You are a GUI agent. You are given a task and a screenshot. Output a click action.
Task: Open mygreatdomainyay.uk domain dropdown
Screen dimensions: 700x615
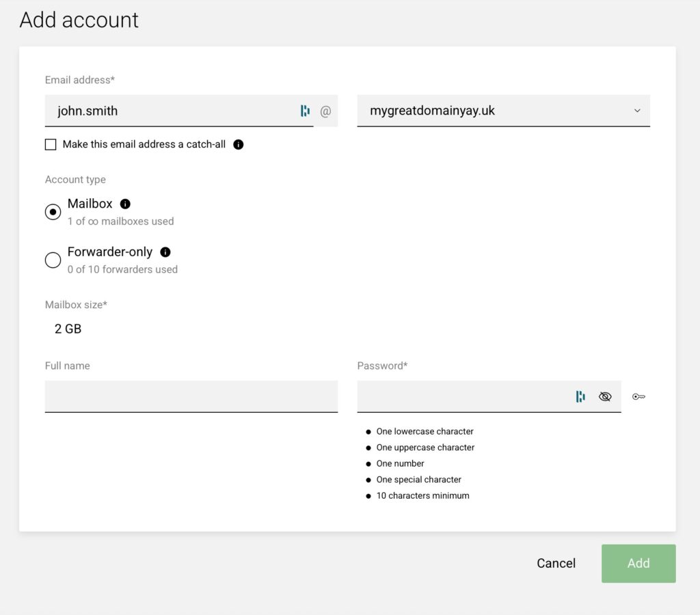pyautogui.click(x=503, y=111)
